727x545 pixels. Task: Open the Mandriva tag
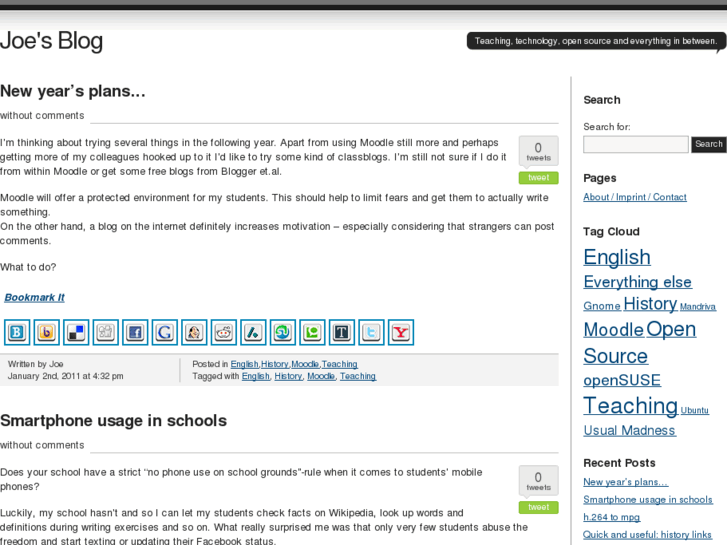pyautogui.click(x=698, y=307)
